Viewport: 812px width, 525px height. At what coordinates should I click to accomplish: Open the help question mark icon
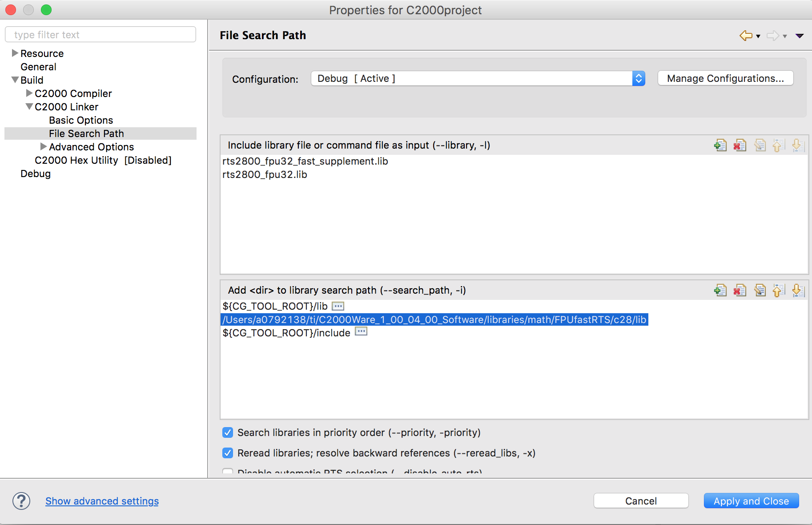pos(21,501)
